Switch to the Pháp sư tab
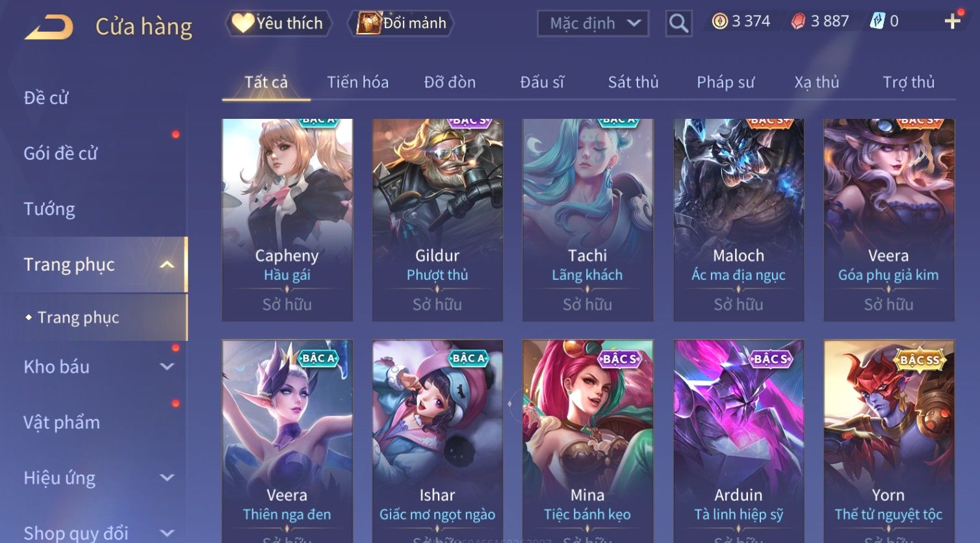Image resolution: width=980 pixels, height=543 pixels. (725, 82)
